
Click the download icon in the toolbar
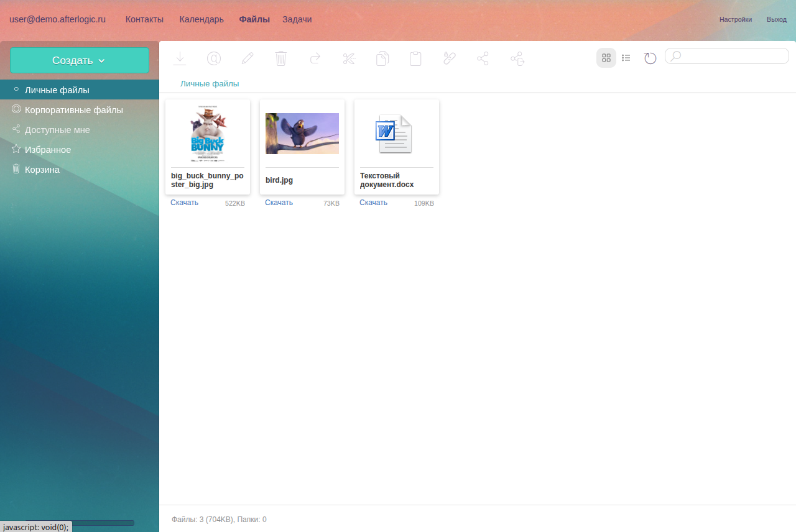click(180, 58)
